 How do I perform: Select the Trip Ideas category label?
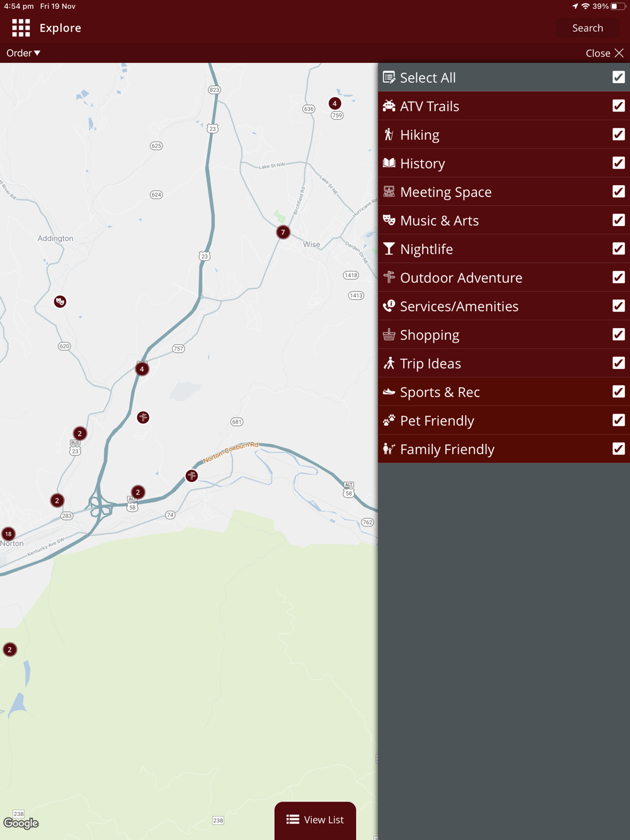(430, 363)
